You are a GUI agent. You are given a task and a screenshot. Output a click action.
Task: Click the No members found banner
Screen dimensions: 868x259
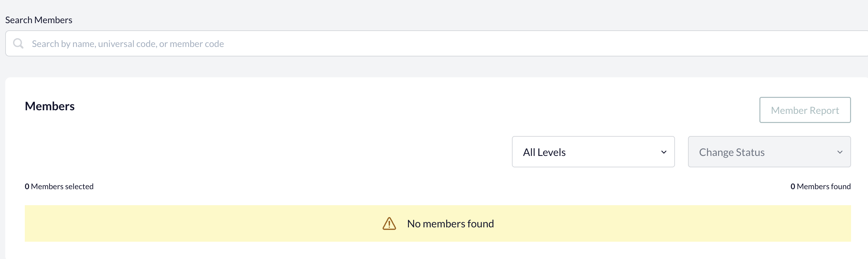(438, 223)
